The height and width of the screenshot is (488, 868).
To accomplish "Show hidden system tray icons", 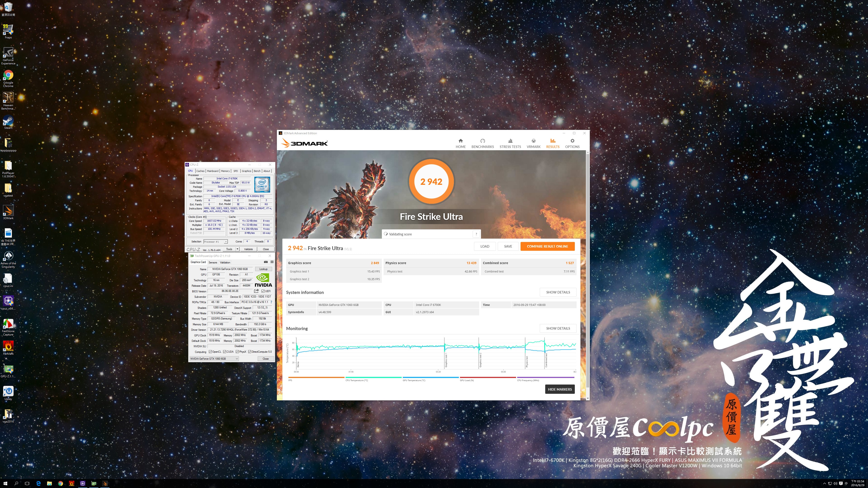I will pos(825,483).
